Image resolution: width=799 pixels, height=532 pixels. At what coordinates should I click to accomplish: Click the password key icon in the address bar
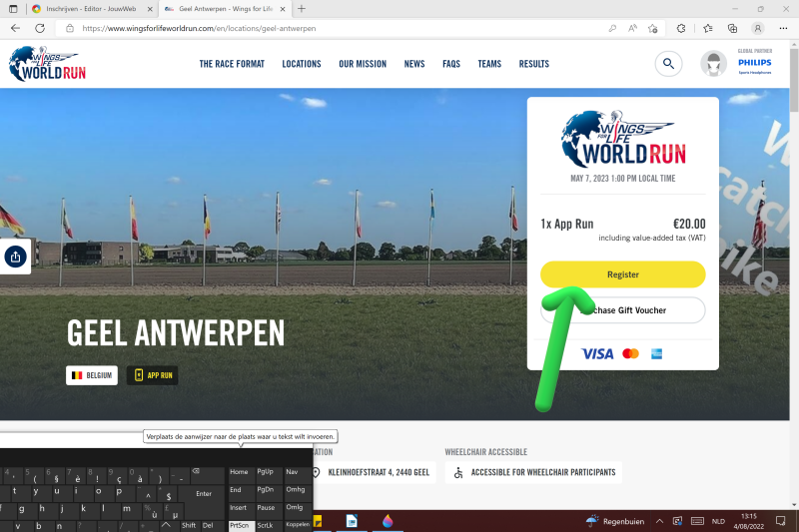612,29
